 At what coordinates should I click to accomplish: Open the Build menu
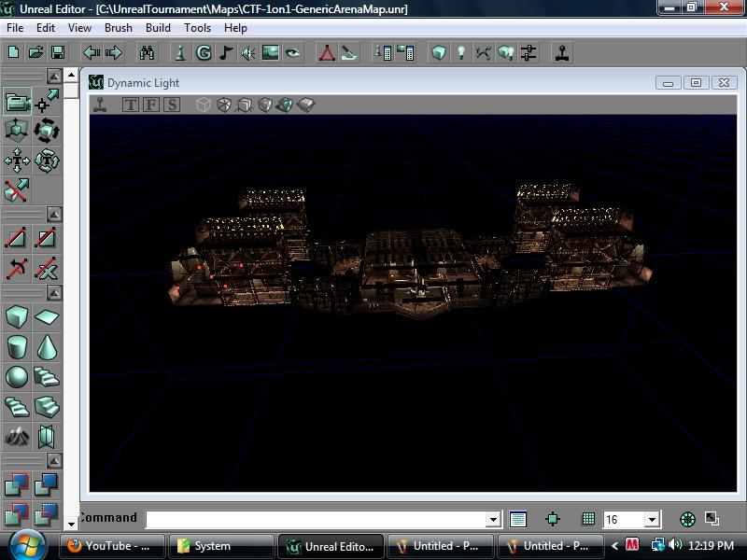[157, 28]
